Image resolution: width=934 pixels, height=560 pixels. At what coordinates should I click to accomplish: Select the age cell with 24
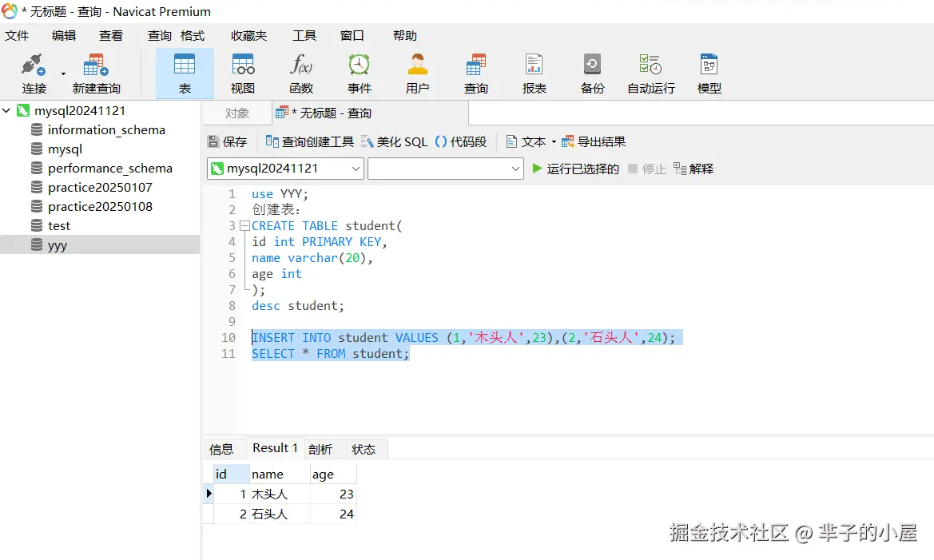coord(334,514)
